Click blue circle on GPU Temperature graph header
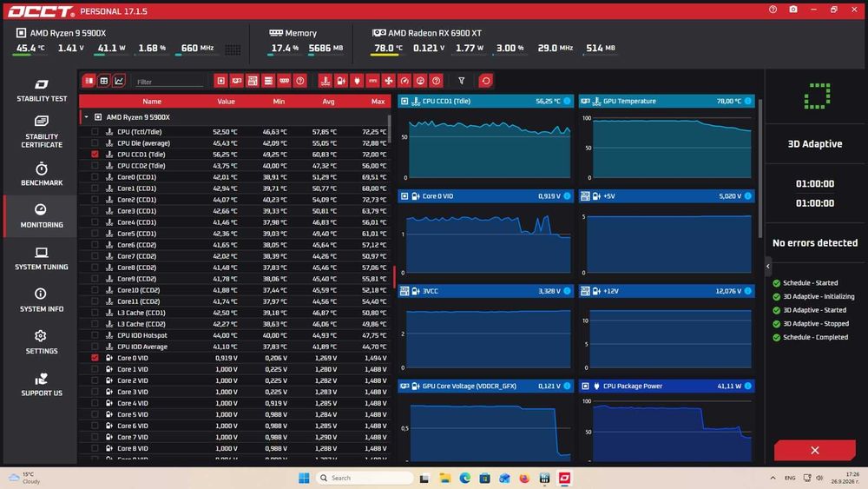 coord(748,101)
